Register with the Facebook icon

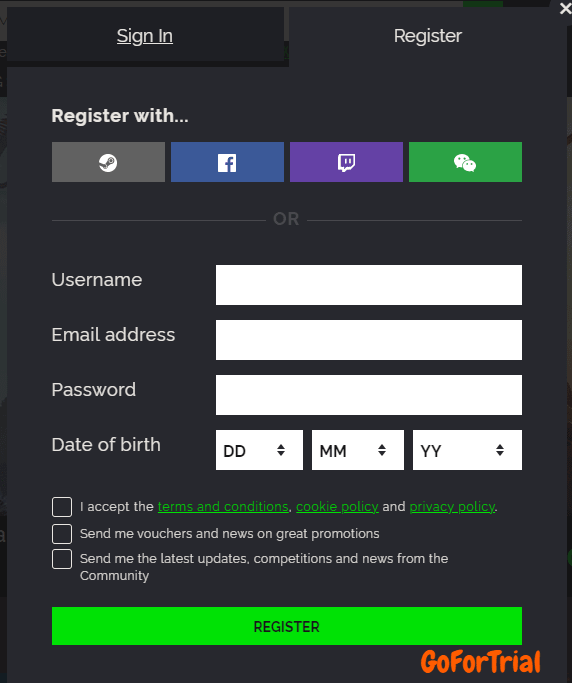point(227,162)
